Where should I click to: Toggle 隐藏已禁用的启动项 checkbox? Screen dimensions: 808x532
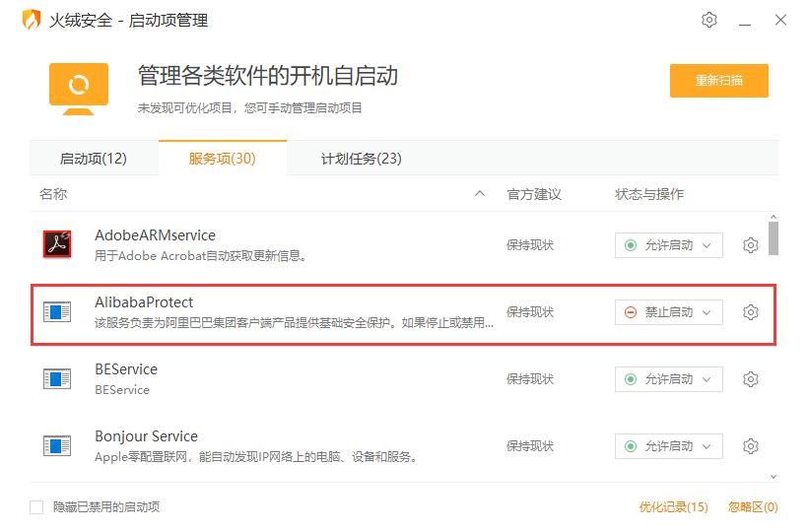tap(36, 507)
